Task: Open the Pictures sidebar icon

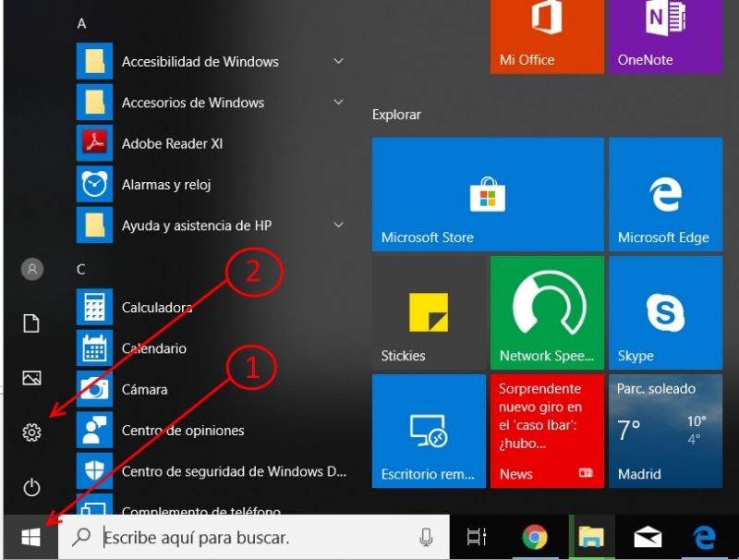Action: coord(31,378)
